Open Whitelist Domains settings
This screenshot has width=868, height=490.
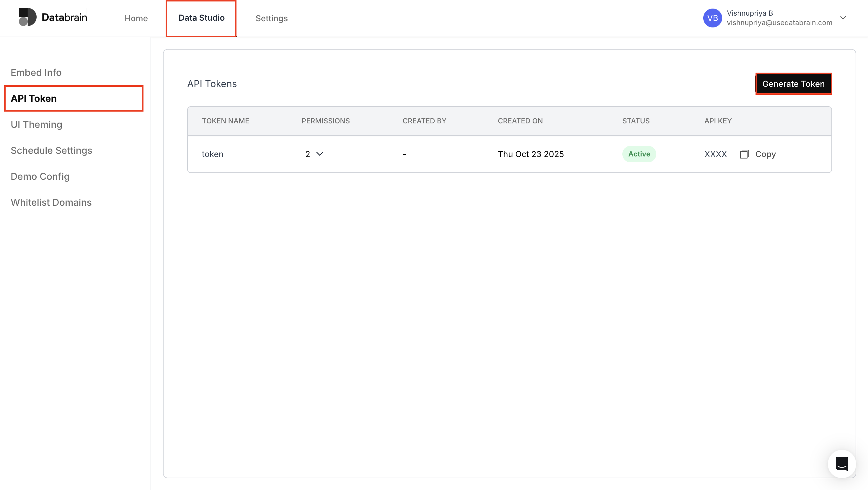pos(51,202)
